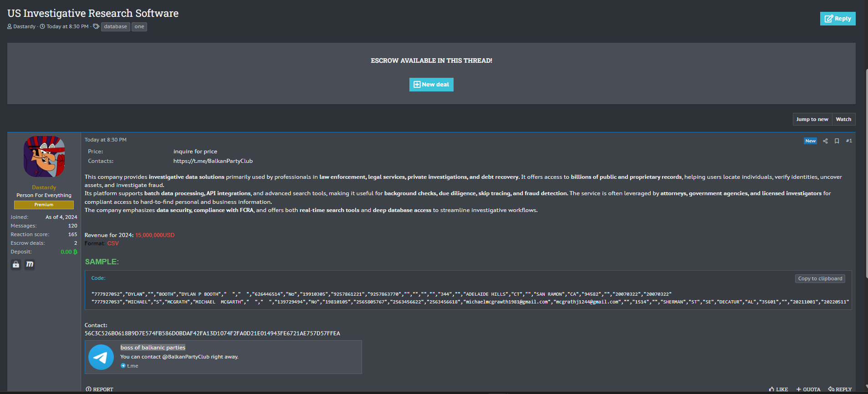Image resolution: width=868 pixels, height=394 pixels.
Task: Click the share icon on the post
Action: [825, 141]
